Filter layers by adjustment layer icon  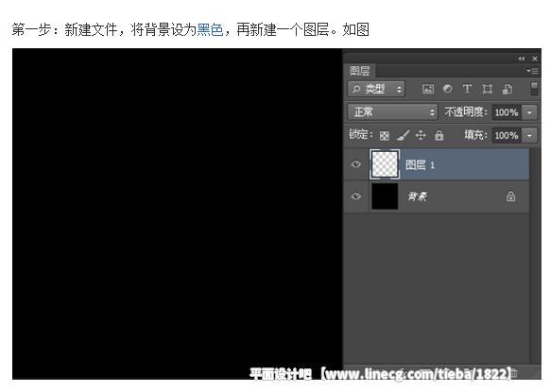447,89
